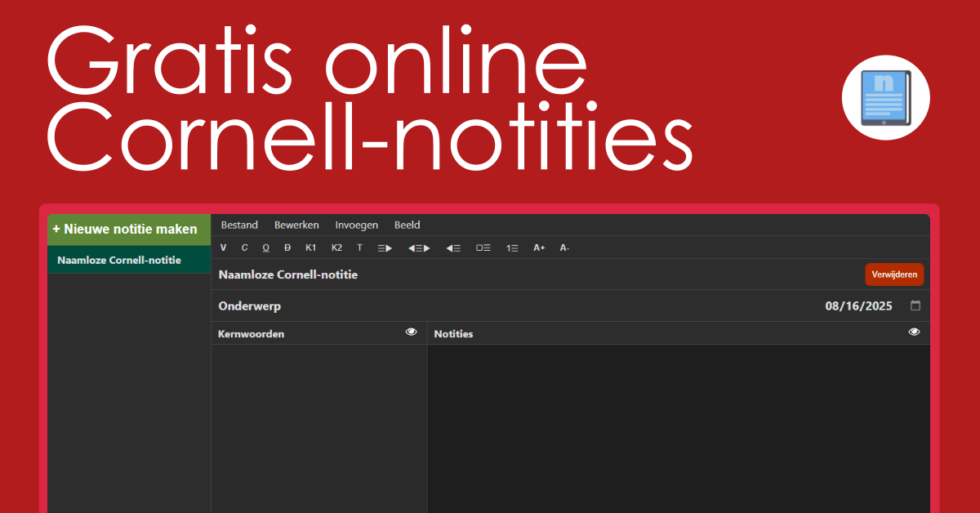Open the date picker calendar icon

[915, 306]
